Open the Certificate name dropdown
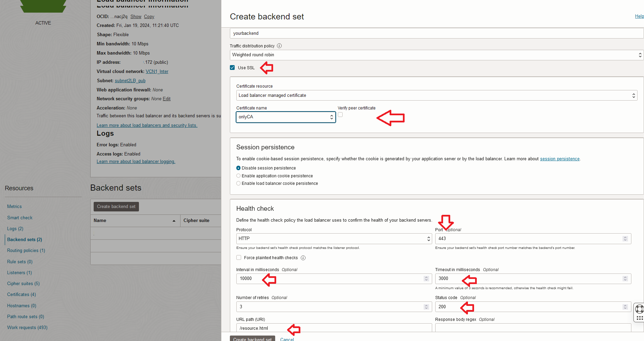This screenshot has width=644, height=341. point(286,117)
